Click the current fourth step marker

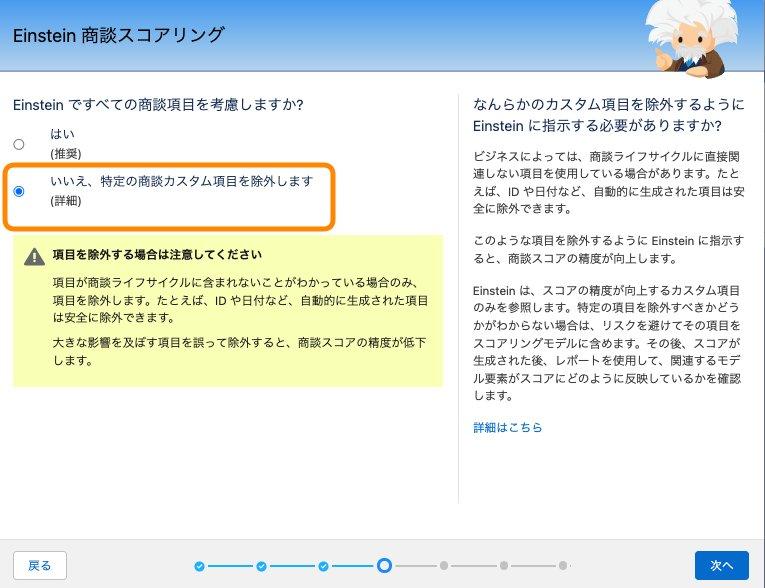click(x=384, y=566)
